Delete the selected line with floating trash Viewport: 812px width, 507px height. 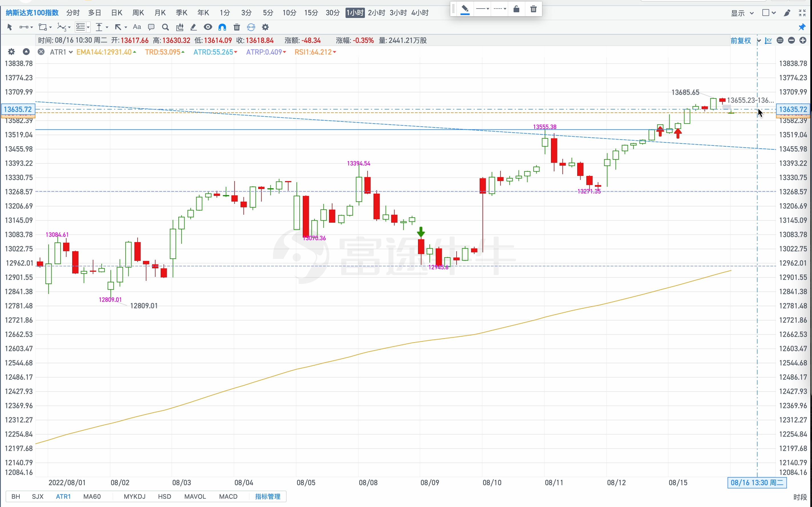click(533, 9)
